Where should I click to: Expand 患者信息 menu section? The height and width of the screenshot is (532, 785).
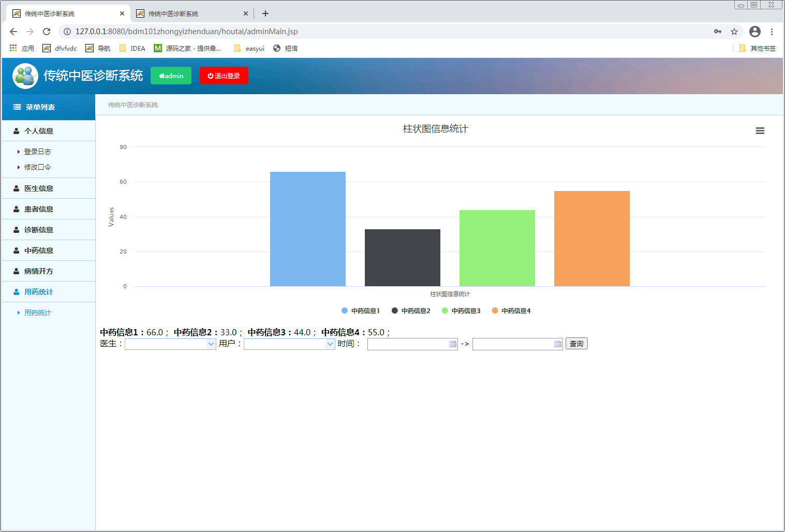(x=49, y=209)
